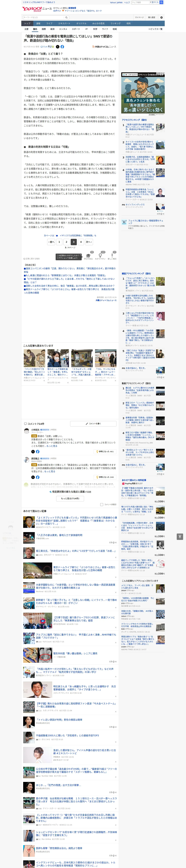Share 小林拓矢's comment on Facebook
Screen dimensions: 186x868
click(x=38, y=452)
